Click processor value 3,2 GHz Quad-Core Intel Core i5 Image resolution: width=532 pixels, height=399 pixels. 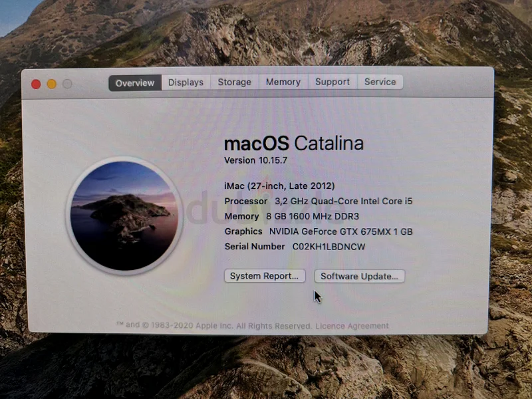(x=343, y=201)
